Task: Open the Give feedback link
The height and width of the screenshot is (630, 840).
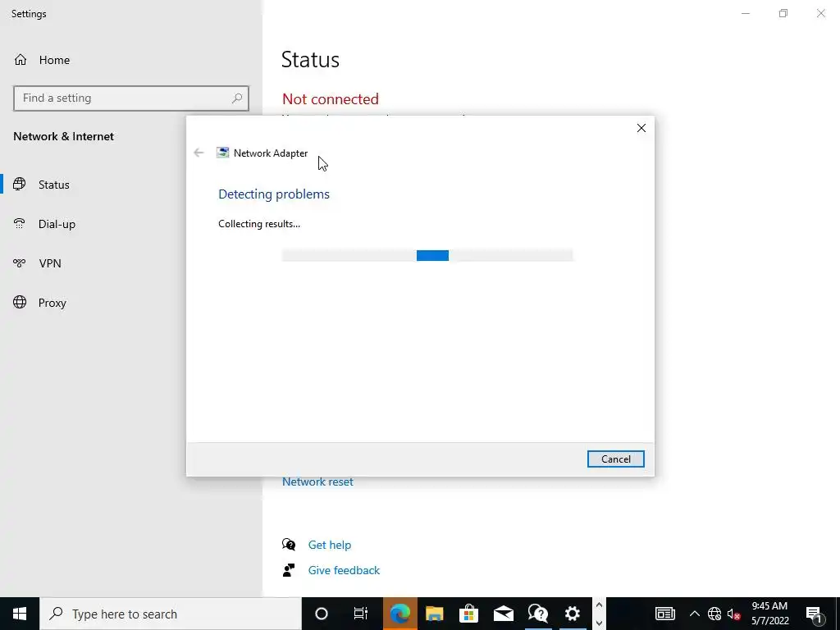Action: [344, 571]
